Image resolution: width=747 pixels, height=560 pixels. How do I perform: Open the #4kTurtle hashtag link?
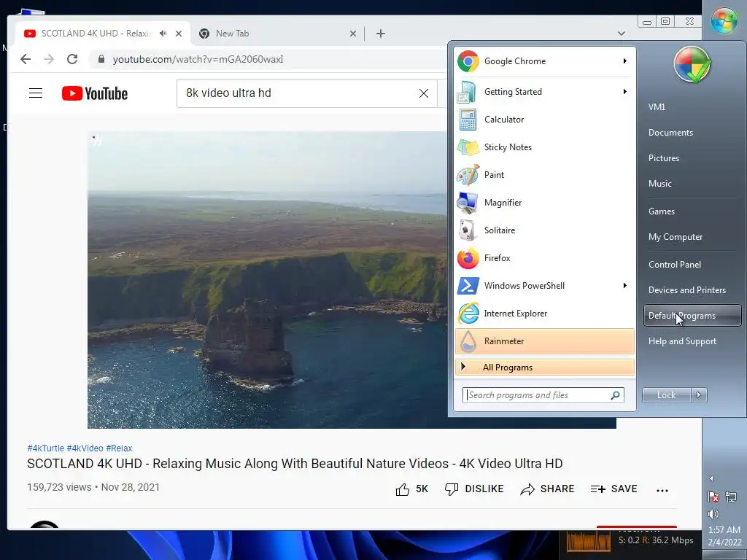tap(46, 448)
